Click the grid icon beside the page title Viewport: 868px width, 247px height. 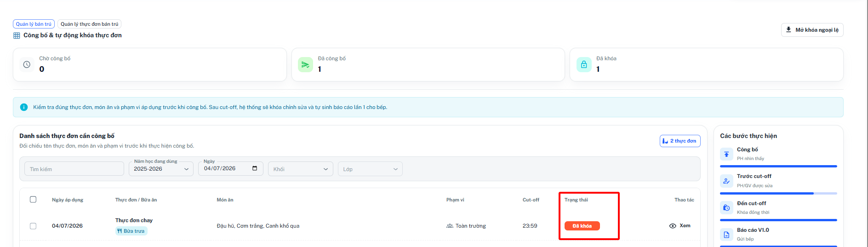pos(17,35)
